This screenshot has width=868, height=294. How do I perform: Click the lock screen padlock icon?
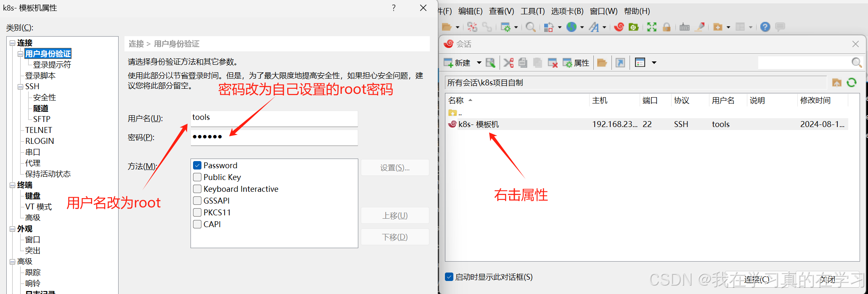coord(667,27)
